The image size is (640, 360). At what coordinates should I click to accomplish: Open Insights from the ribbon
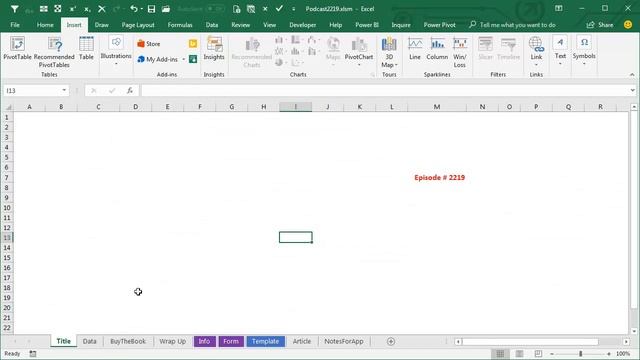(x=214, y=49)
